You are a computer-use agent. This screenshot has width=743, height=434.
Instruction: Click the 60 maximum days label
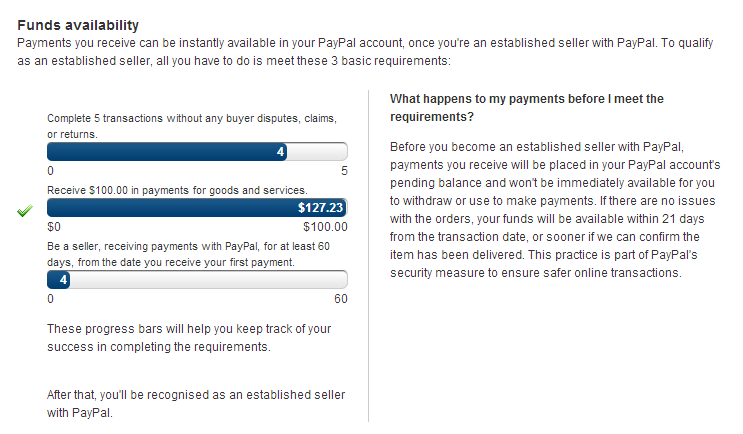(340, 299)
